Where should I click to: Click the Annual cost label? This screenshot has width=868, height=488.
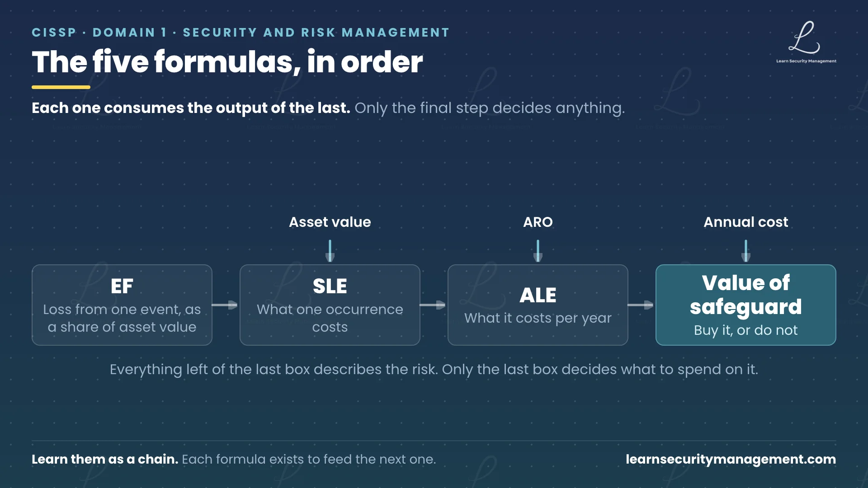click(x=746, y=222)
